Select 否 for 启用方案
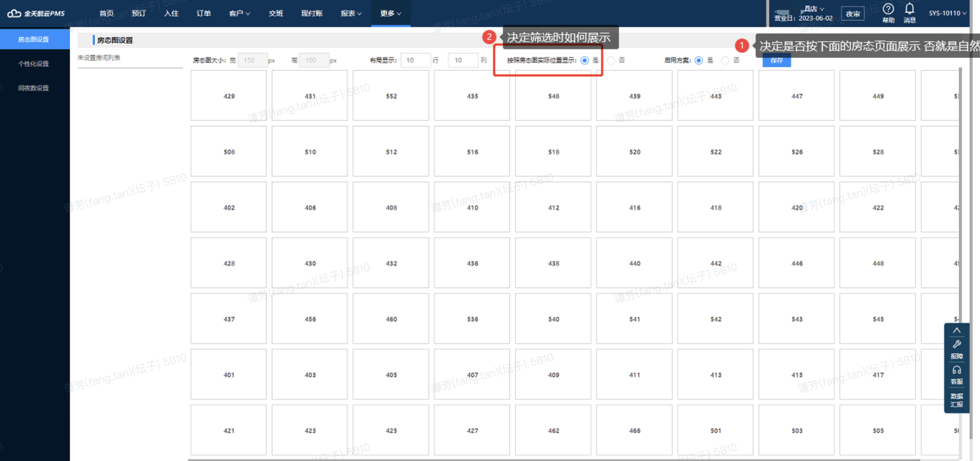This screenshot has height=461, width=980. (725, 60)
